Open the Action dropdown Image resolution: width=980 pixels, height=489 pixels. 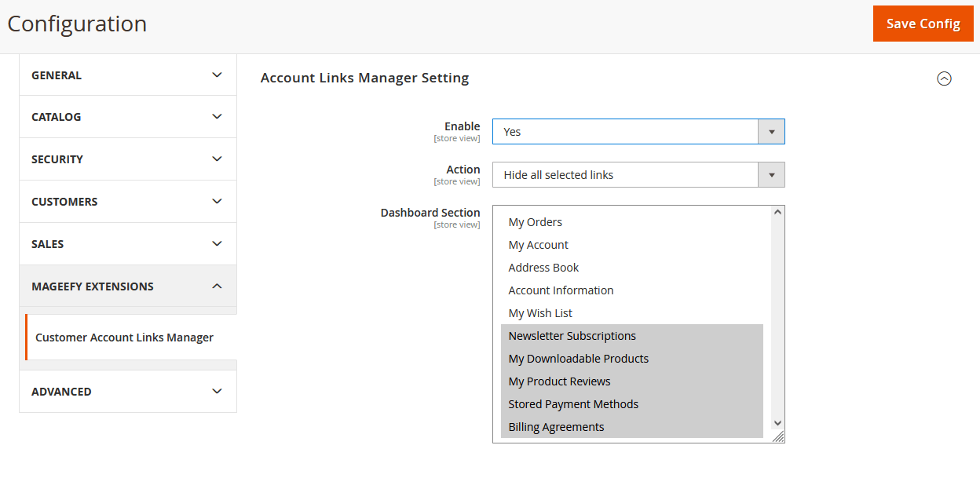(x=638, y=175)
